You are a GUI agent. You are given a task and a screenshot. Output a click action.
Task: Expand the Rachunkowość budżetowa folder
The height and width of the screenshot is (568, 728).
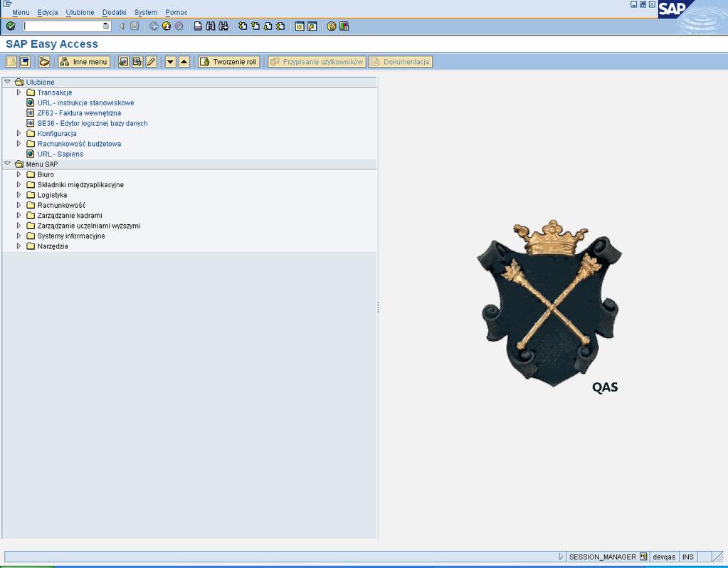[x=19, y=144]
